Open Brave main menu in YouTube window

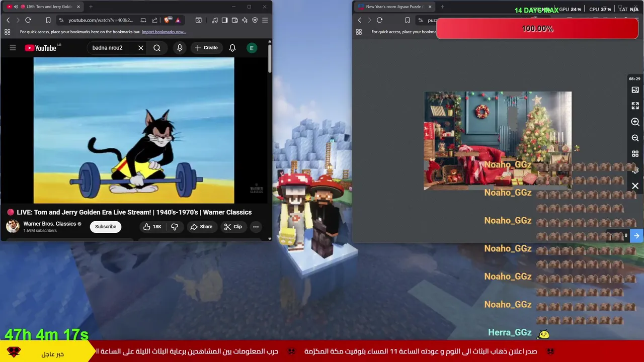(265, 20)
